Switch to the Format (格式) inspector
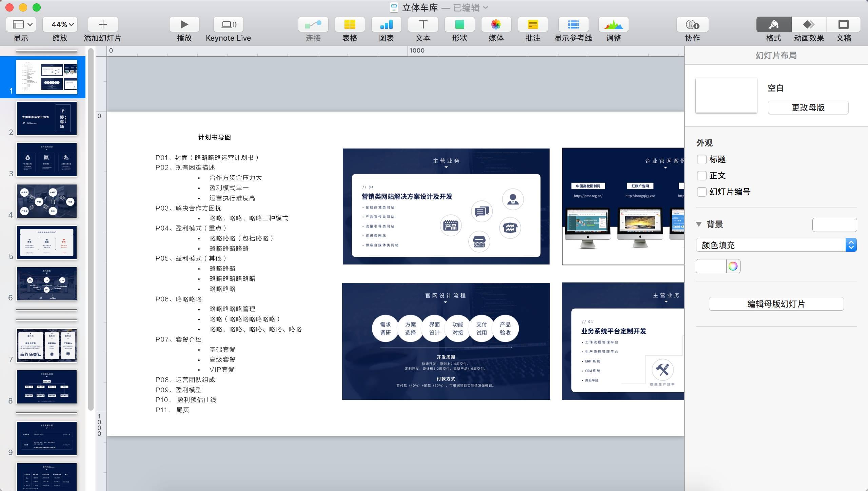Image resolution: width=868 pixels, height=491 pixels. pyautogui.click(x=774, y=24)
